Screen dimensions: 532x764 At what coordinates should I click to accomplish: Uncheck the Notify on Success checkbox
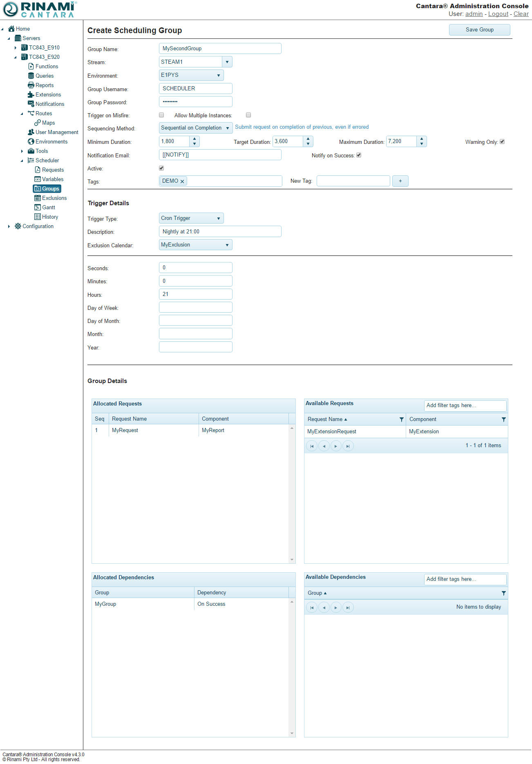click(359, 155)
